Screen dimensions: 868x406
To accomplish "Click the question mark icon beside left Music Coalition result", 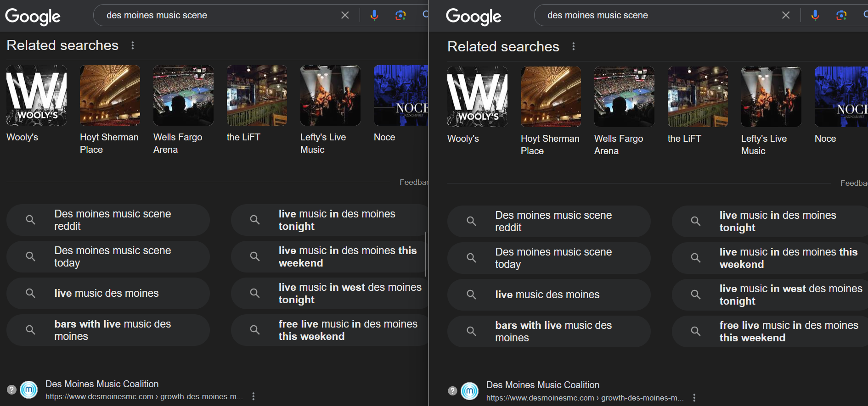I will click(12, 389).
